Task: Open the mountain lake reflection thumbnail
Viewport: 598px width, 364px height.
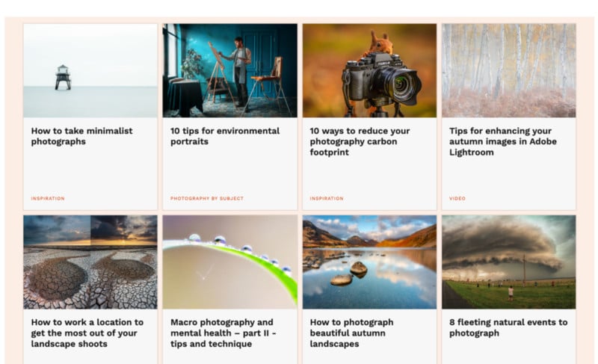Action: click(369, 262)
